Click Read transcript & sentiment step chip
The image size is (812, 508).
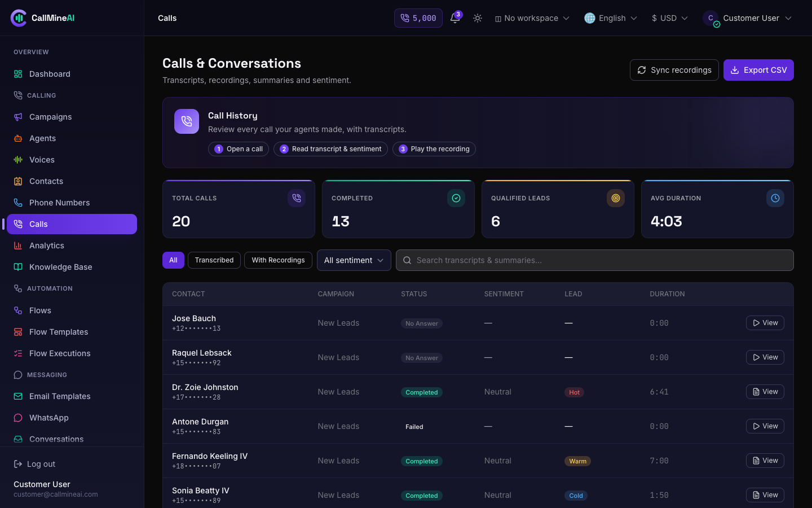click(x=330, y=149)
